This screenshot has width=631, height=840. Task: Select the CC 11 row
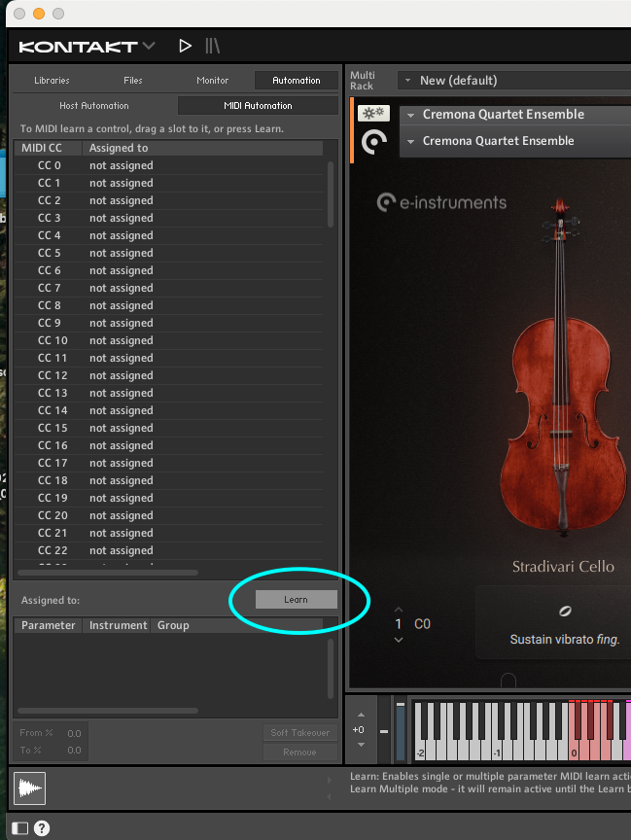click(x=168, y=358)
